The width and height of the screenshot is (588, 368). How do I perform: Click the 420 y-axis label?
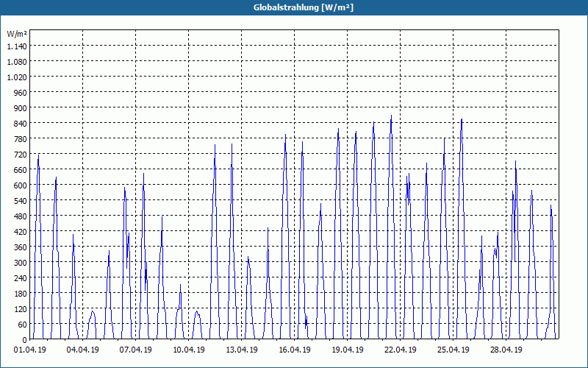[21, 232]
